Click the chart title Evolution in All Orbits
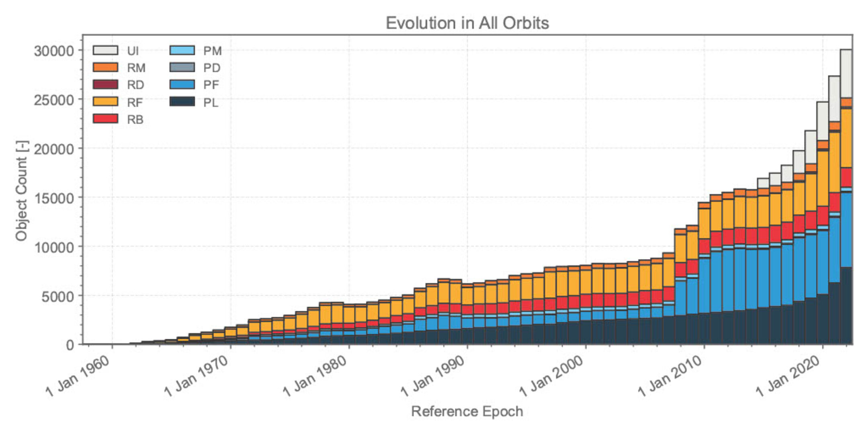868x434 pixels. (x=467, y=23)
